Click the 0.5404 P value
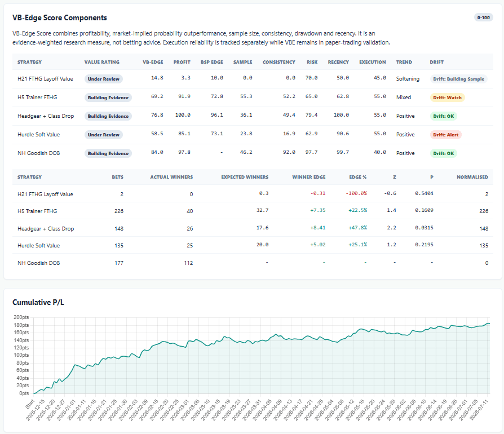 [424, 193]
